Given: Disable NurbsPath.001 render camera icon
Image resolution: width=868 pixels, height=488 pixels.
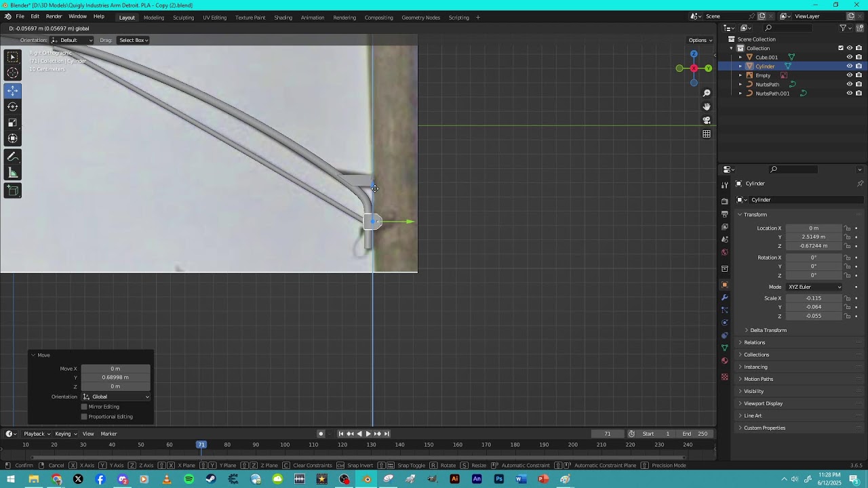Looking at the screenshot, I should click(x=859, y=93).
